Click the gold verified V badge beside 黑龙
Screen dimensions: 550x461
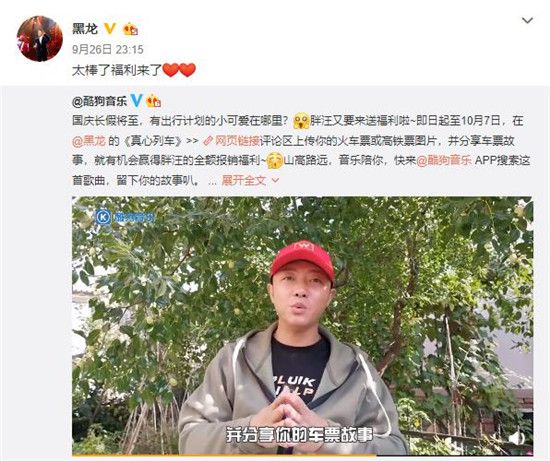110,28
